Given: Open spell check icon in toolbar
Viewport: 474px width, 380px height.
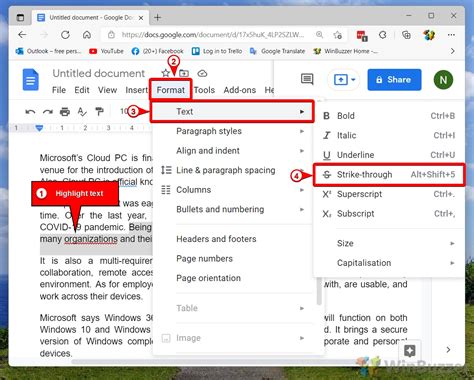Looking at the screenshot, I should pos(82,112).
